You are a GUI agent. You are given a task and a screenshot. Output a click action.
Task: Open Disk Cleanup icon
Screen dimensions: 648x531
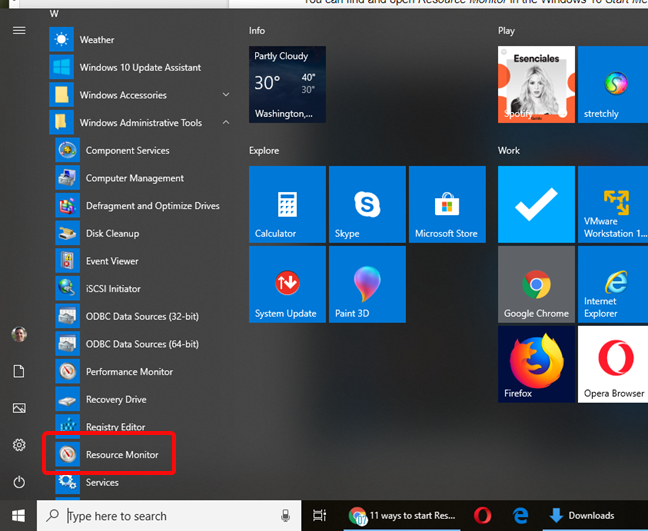point(67,233)
